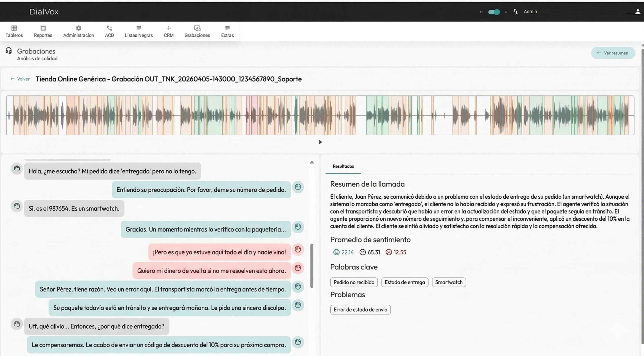Click the user profile icon top right
The height and width of the screenshot is (356, 644).
tap(637, 11)
